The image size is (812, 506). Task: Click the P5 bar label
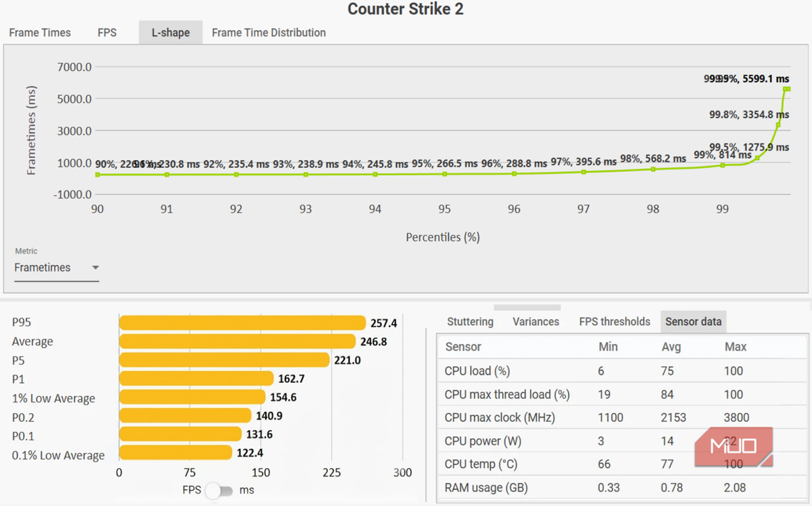[x=18, y=360]
